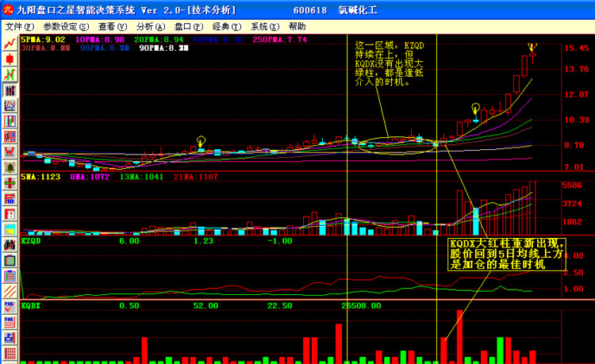Click the 九 application logo in title bar
595x364 pixels.
pyautogui.click(x=8, y=10)
